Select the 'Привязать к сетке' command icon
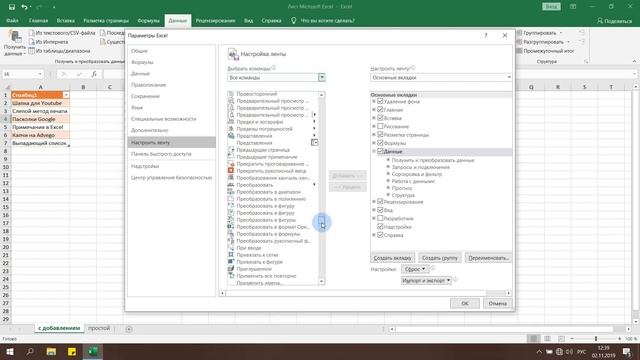Image resolution: width=640 pixels, height=360 pixels. pyautogui.click(x=231, y=255)
